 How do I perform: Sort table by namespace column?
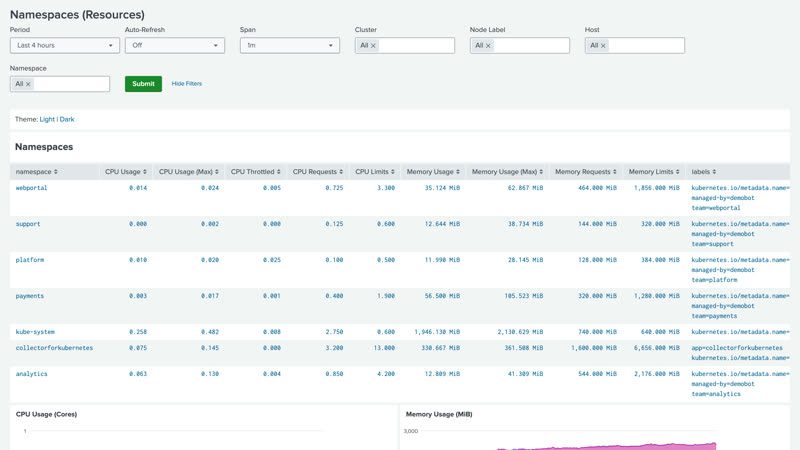coord(37,172)
